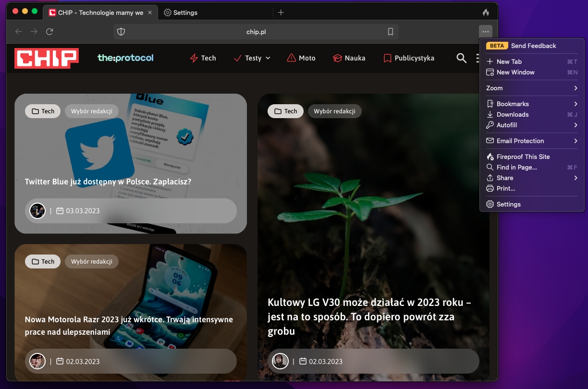Screen dimensions: 588x389
Task: Go back using the back arrow
Action: coord(19,32)
